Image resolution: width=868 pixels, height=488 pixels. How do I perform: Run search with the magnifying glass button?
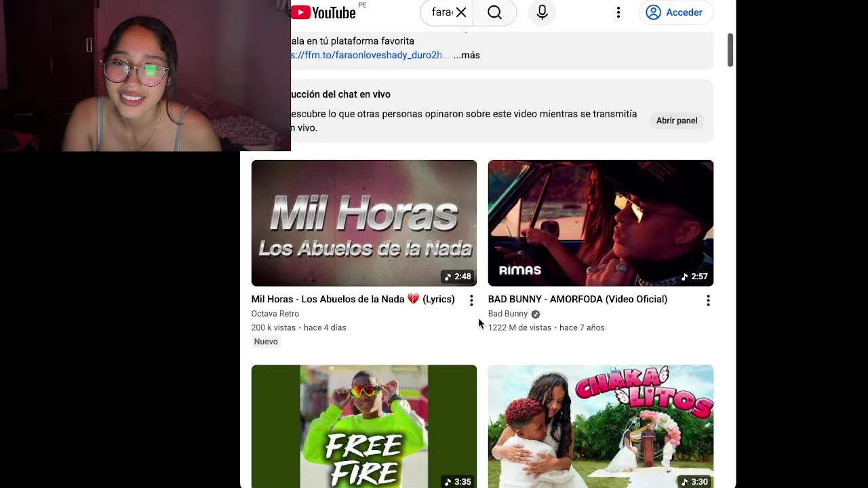(x=494, y=12)
